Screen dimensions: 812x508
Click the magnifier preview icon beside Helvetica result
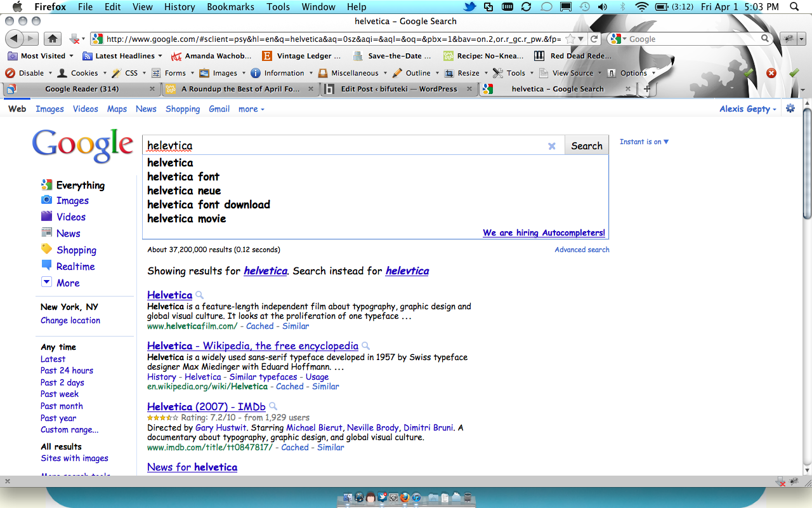pyautogui.click(x=199, y=295)
